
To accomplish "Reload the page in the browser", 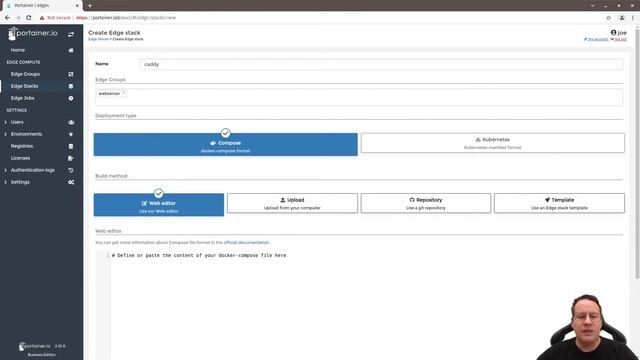I will [29, 18].
